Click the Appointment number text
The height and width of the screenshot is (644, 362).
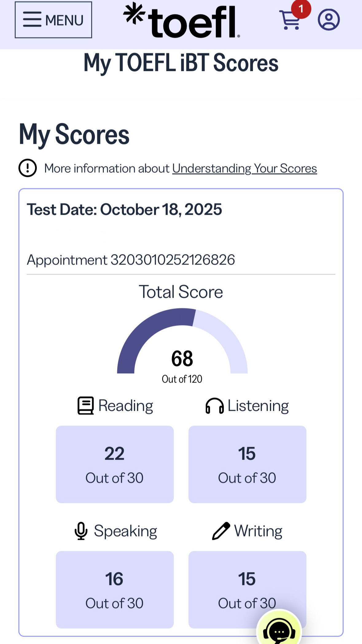pos(131,260)
